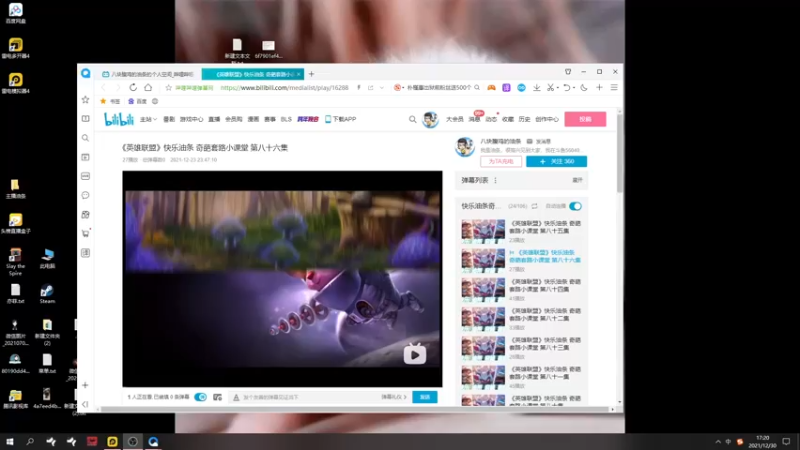Click the bilibili search magnifier icon
The image size is (800, 450).
click(412, 119)
